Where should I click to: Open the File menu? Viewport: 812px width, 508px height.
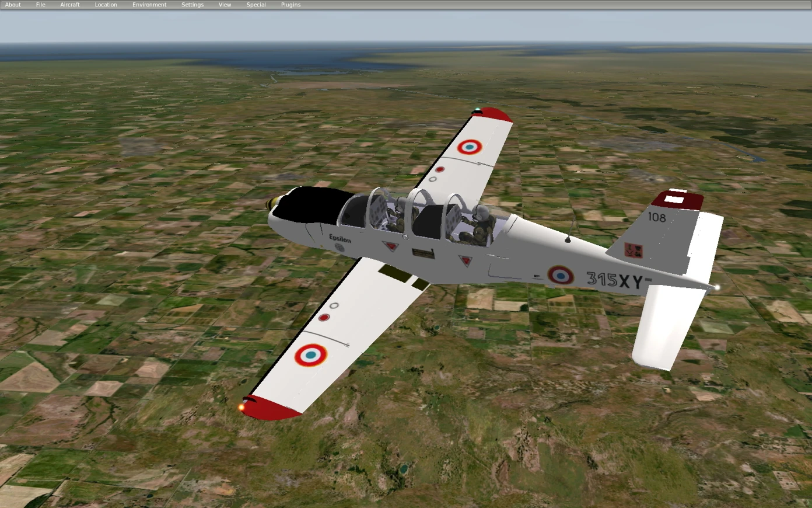click(x=40, y=5)
